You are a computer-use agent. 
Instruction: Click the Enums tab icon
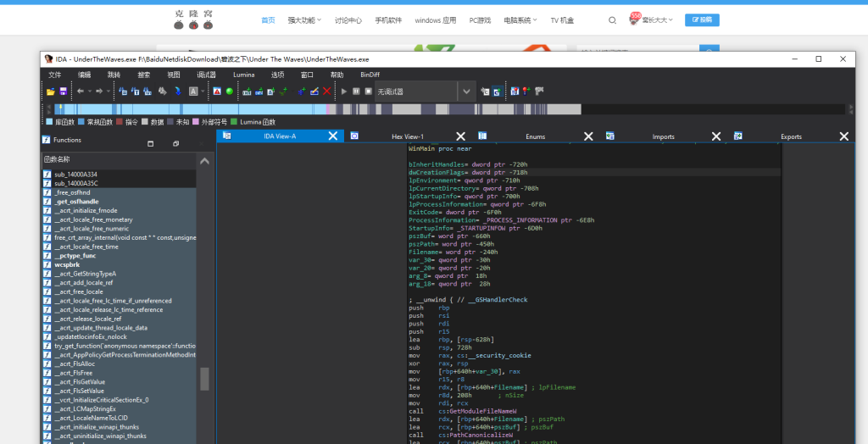(x=482, y=136)
